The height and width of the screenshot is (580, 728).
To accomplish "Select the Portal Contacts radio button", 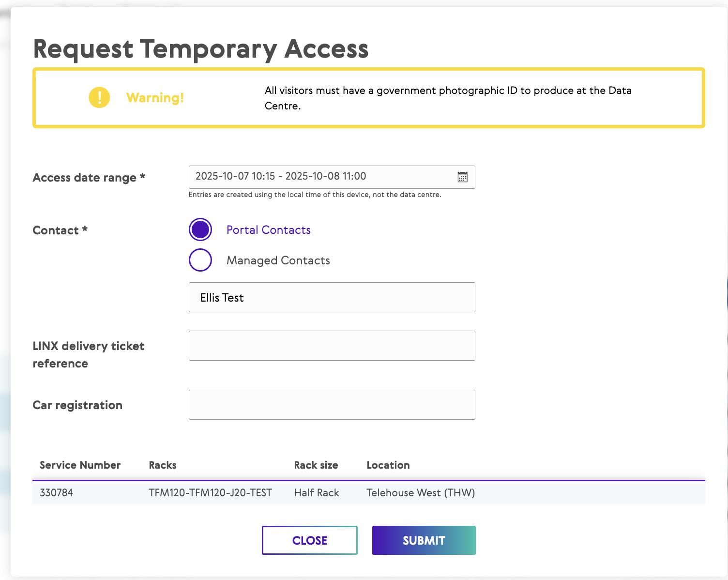I will (x=200, y=229).
